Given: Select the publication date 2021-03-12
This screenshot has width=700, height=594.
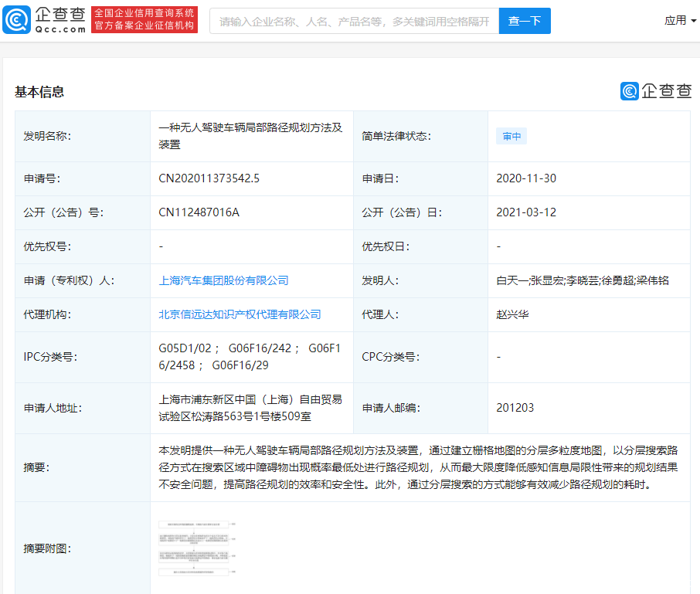Looking at the screenshot, I should (x=526, y=212).
